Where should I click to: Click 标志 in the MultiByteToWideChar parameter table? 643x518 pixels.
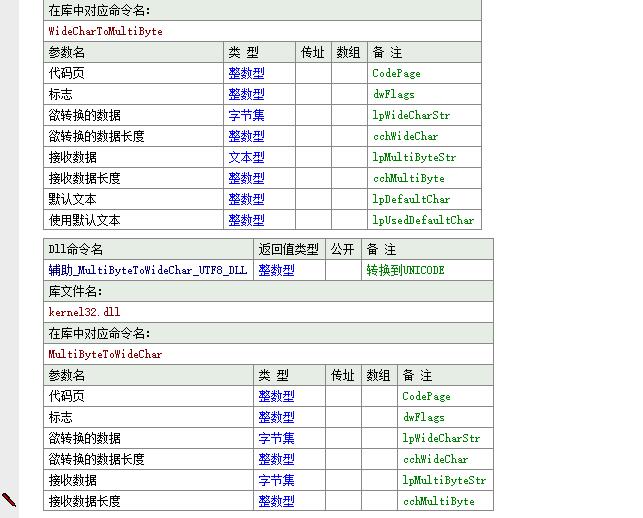pyautogui.click(x=60, y=417)
